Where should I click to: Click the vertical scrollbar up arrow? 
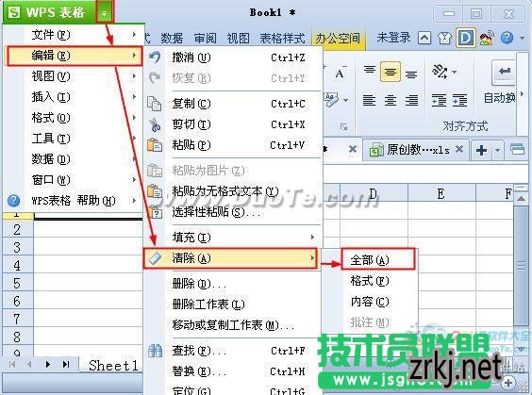click(x=521, y=199)
